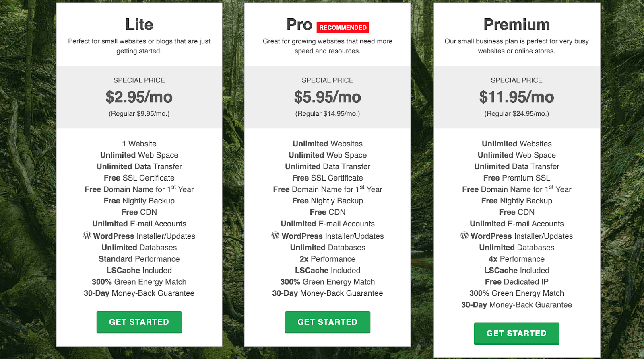Click Free Dedicated IP in Premium list
Viewport: 644px width, 359px height.
tap(517, 282)
